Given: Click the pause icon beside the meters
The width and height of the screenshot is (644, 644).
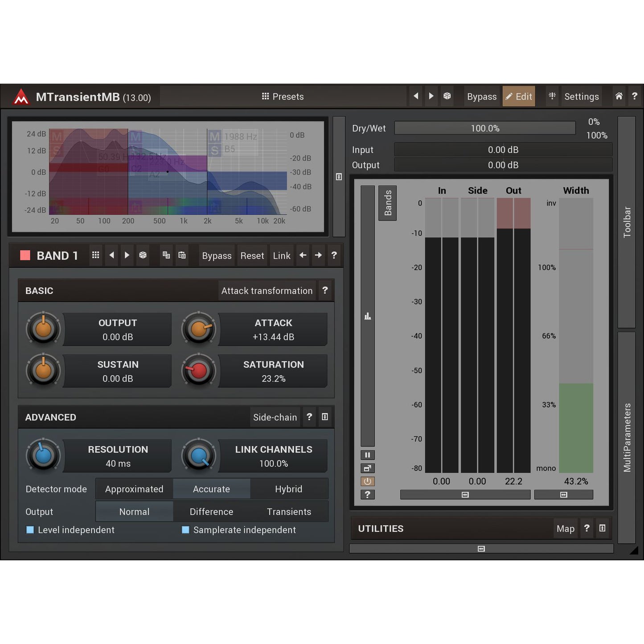Looking at the screenshot, I should pyautogui.click(x=367, y=455).
